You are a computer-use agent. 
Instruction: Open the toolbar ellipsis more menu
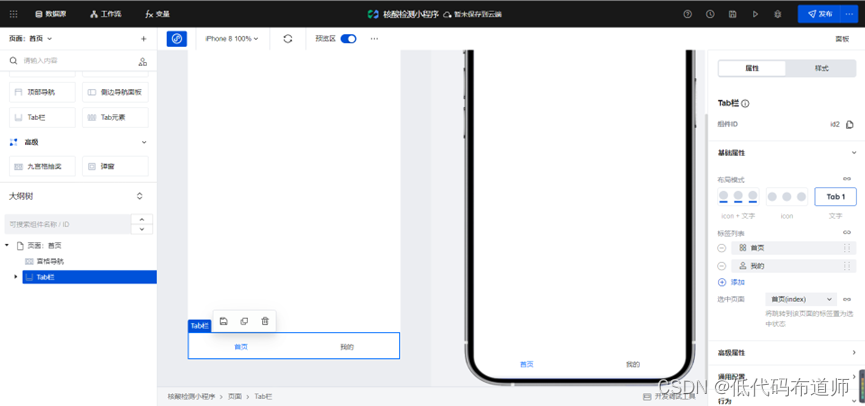[x=375, y=39]
